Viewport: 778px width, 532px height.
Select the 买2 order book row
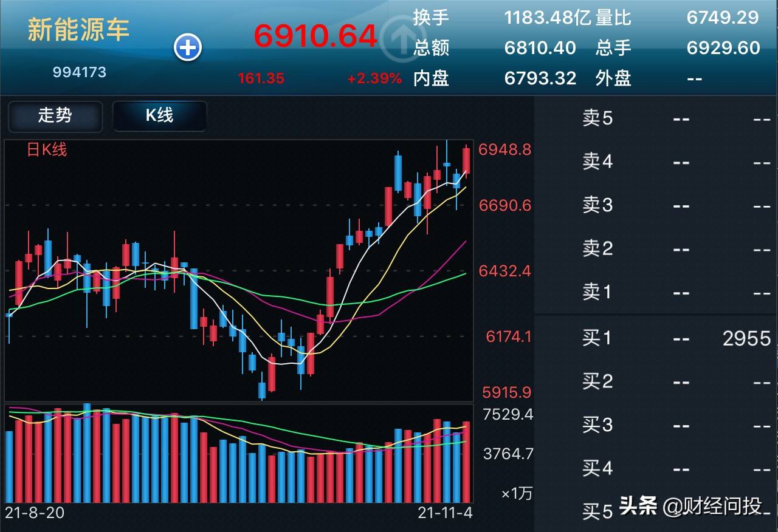656,381
